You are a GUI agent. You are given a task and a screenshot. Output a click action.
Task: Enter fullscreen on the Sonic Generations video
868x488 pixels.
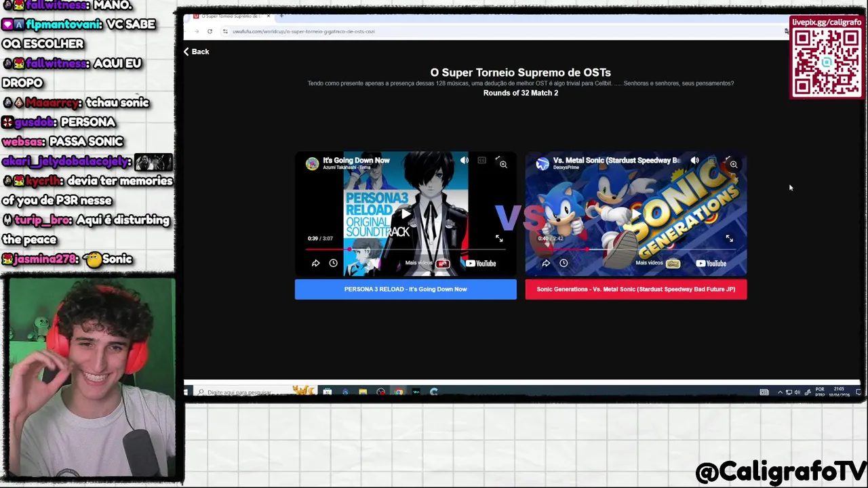coord(729,239)
